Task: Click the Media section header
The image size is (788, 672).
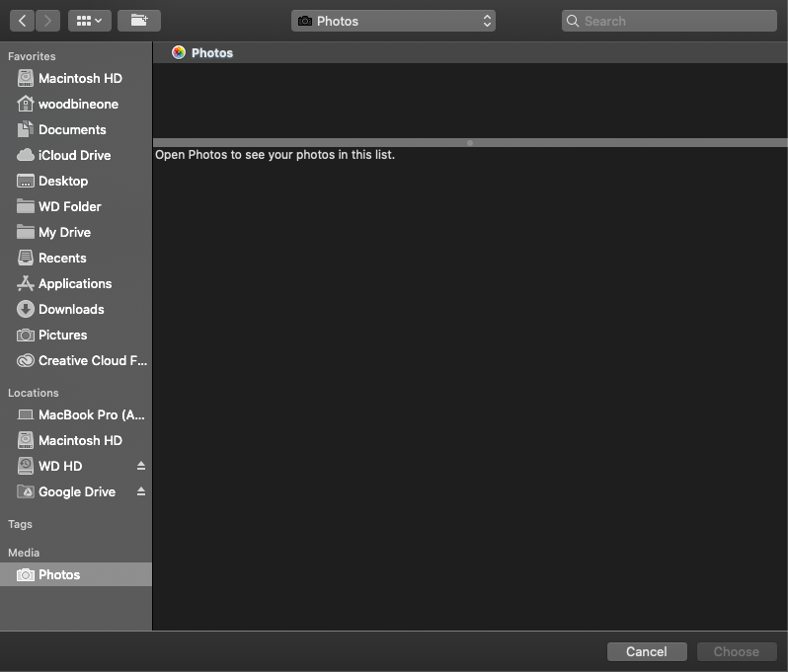Action: (x=24, y=553)
